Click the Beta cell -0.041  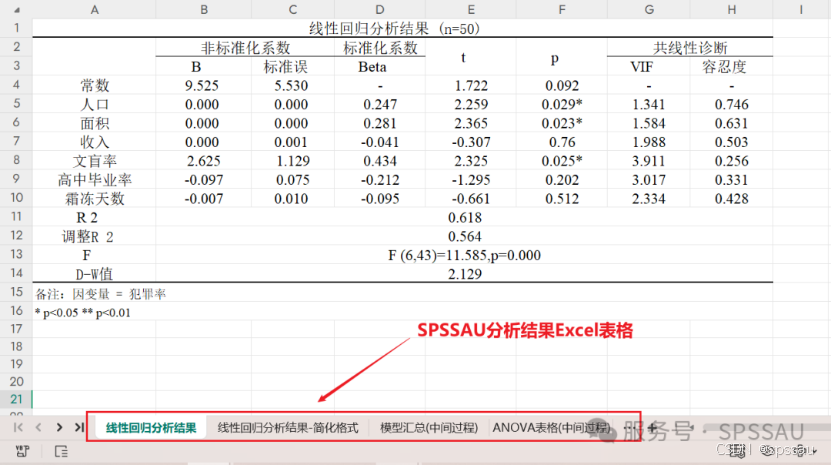click(x=380, y=142)
